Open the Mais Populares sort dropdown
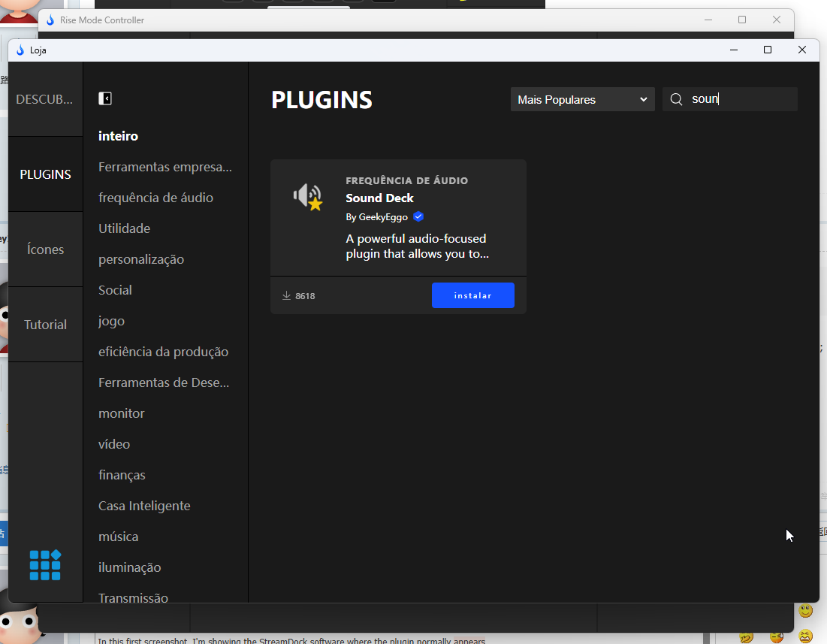This screenshot has height=644, width=827. coord(582,99)
